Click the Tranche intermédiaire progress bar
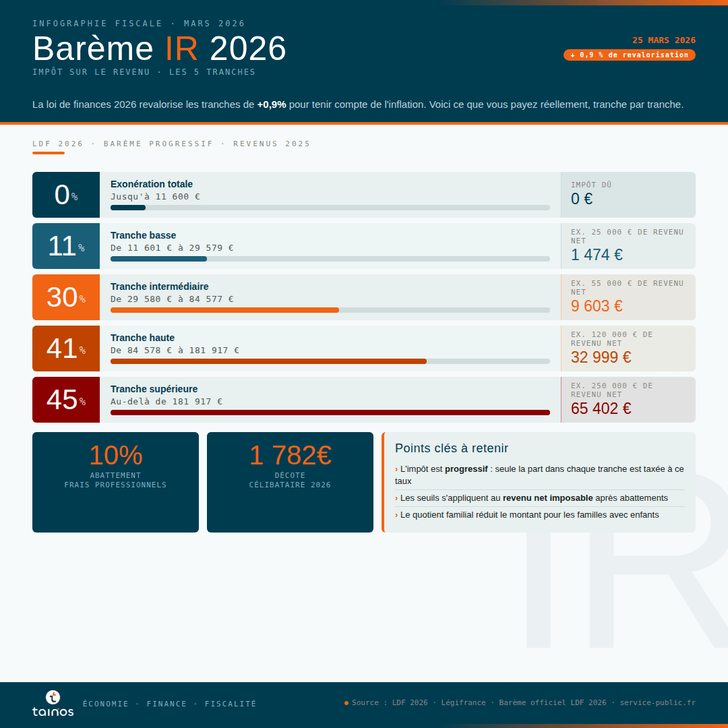 click(330, 310)
